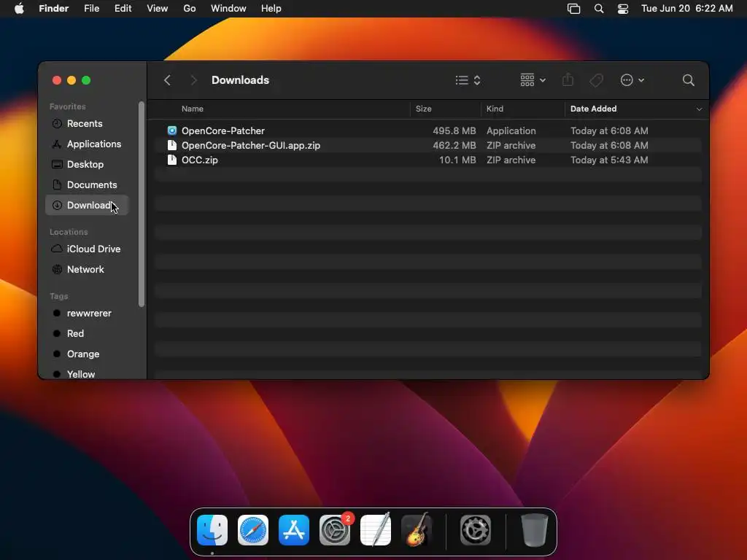Click the Applications sidebar icon
747x560 pixels.
click(57, 144)
